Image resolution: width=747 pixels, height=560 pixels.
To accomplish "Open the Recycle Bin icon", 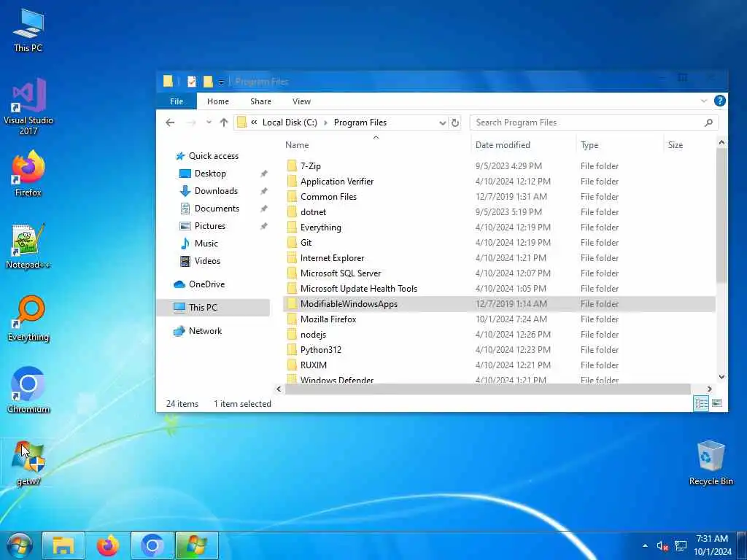I will [x=711, y=462].
